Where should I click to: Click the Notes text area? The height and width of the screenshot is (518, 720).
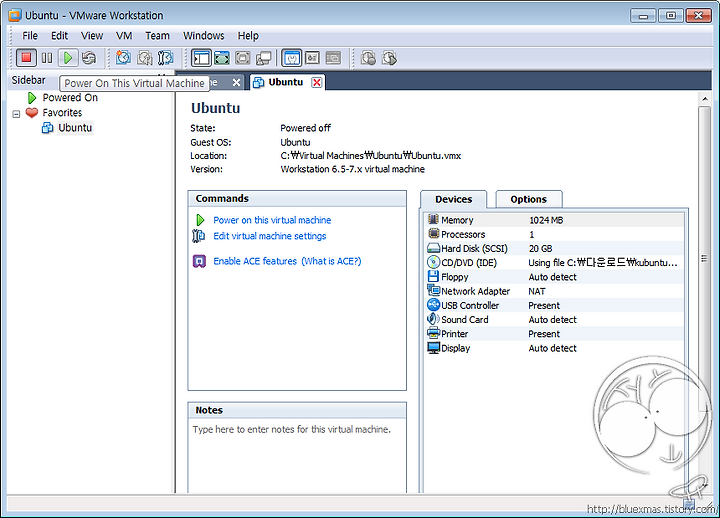(x=297, y=456)
